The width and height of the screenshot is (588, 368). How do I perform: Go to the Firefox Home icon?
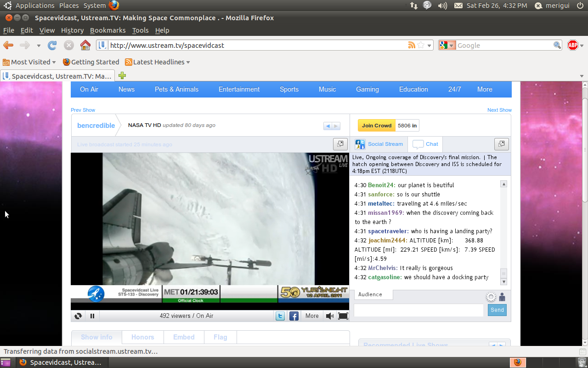coord(85,45)
